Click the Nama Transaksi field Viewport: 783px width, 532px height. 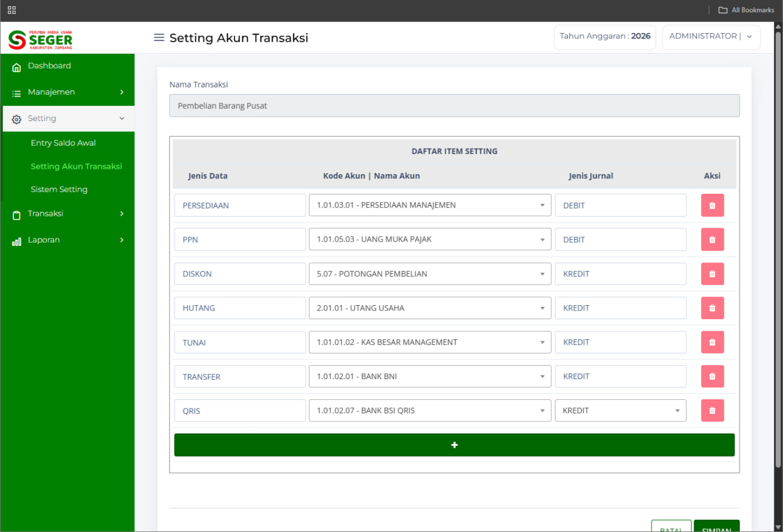(455, 106)
